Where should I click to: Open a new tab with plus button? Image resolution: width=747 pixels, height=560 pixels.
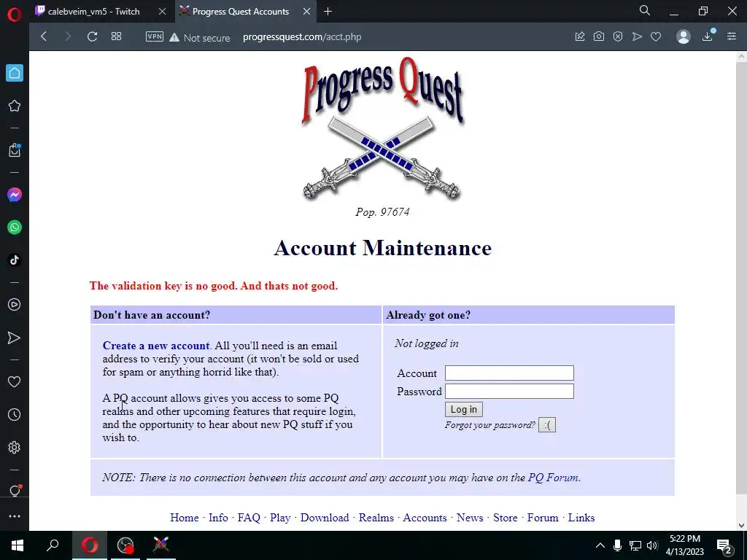pos(328,12)
